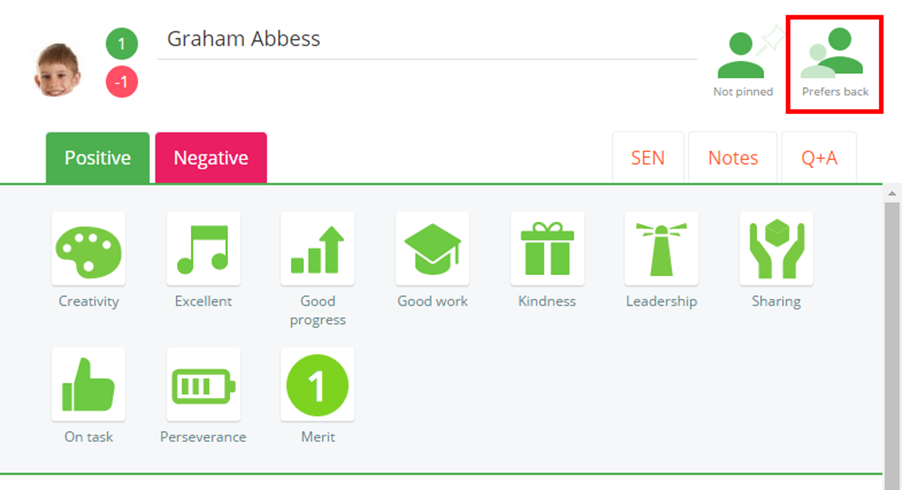
Task: Award the On task thumbs up
Action: coord(89,385)
